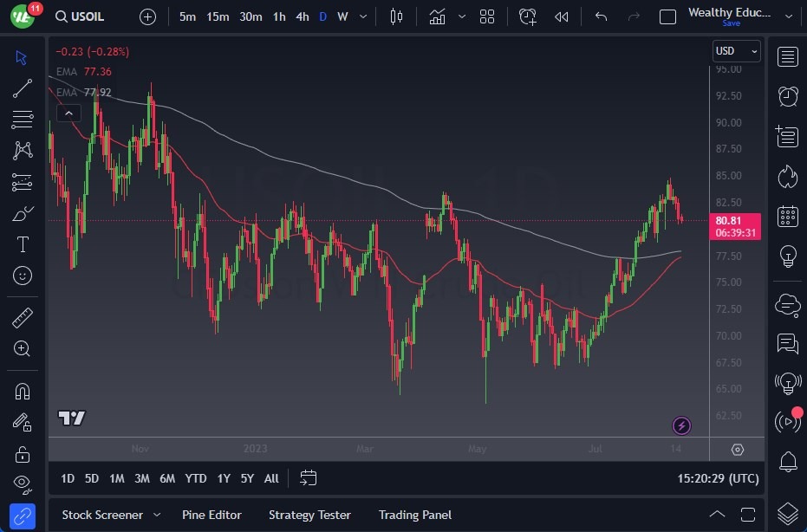Click the Save link

pyautogui.click(x=732, y=23)
